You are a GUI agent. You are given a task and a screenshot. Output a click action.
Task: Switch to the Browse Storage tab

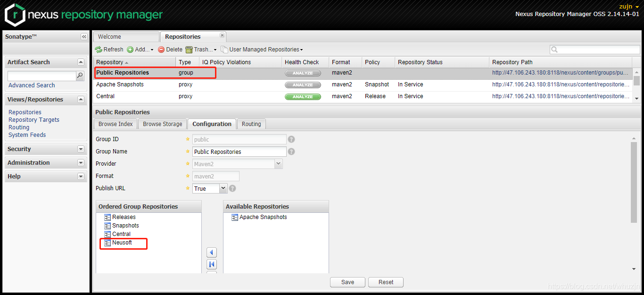click(x=163, y=124)
